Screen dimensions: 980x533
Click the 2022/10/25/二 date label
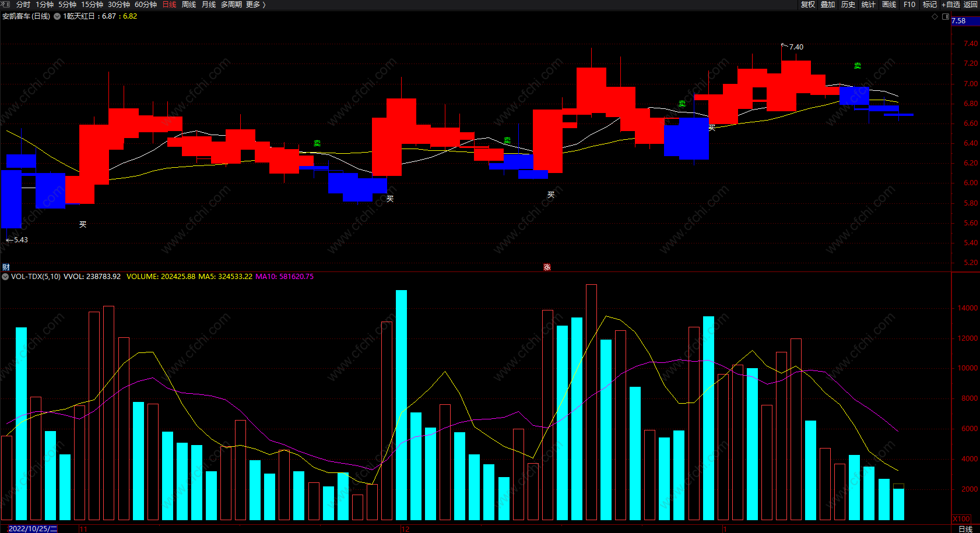[x=33, y=529]
